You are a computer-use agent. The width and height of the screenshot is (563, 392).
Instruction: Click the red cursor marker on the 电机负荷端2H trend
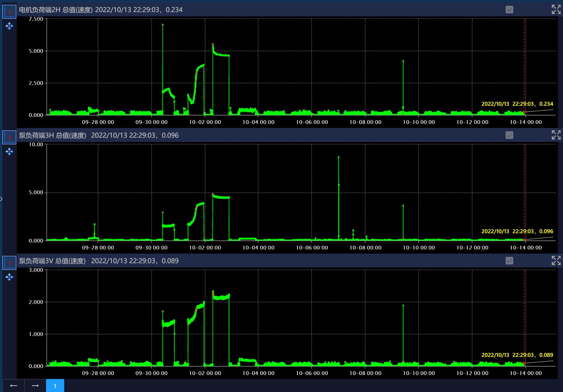[524, 112]
